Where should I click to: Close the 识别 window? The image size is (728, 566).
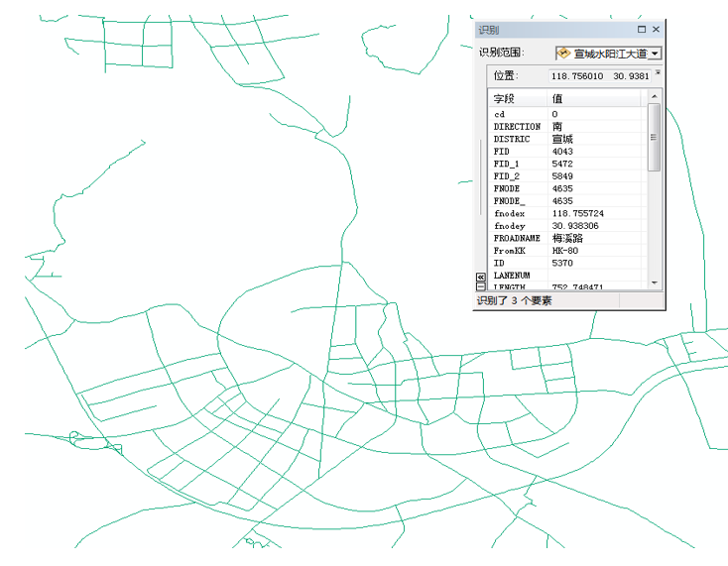point(656,29)
